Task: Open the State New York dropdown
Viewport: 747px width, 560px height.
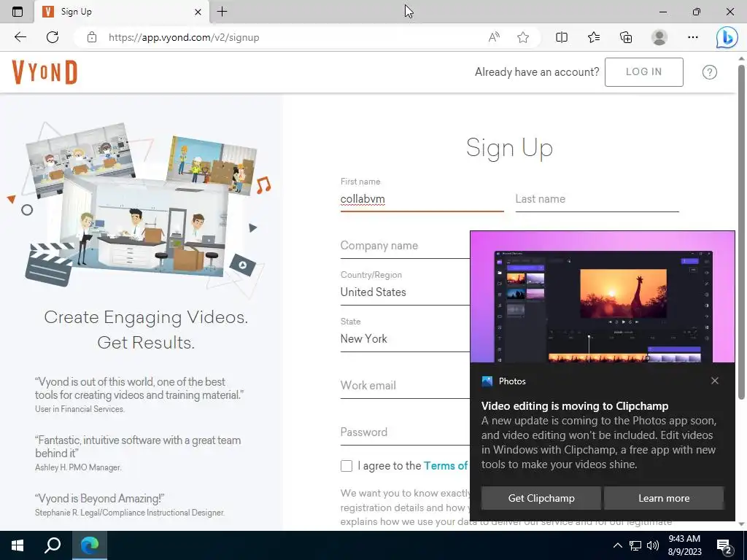Action: pyautogui.click(x=405, y=338)
